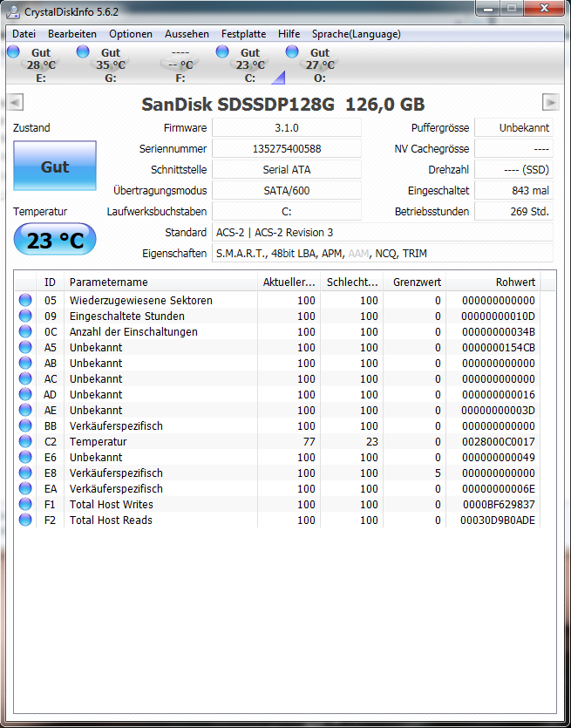Click the Parametername column header
Viewport: 571px width, 728px height.
pyautogui.click(x=160, y=282)
